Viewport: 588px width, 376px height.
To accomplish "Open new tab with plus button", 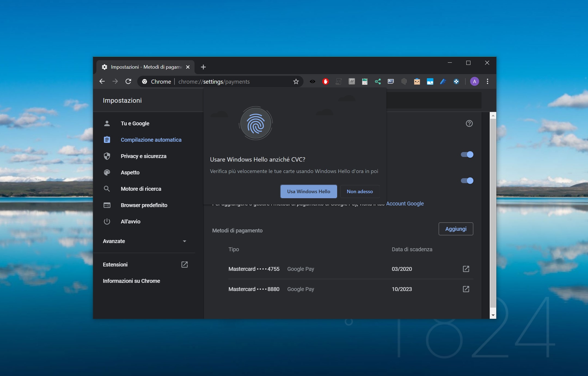I will pyautogui.click(x=203, y=67).
